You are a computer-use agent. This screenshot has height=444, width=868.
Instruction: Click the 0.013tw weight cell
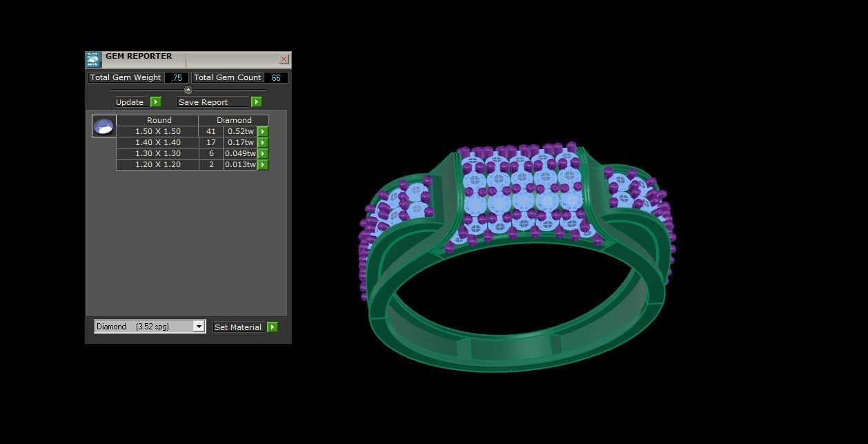coord(241,164)
